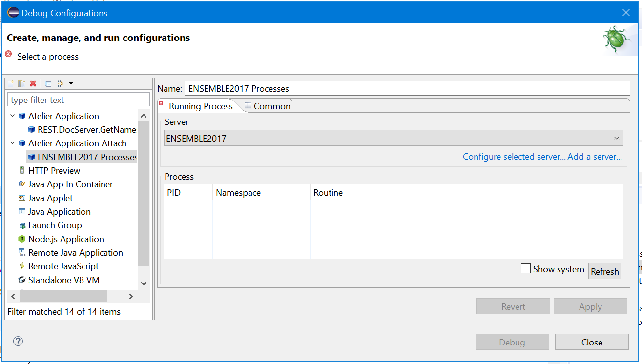
Task: Click the filter launch configurations icon
Action: pyautogui.click(x=60, y=84)
